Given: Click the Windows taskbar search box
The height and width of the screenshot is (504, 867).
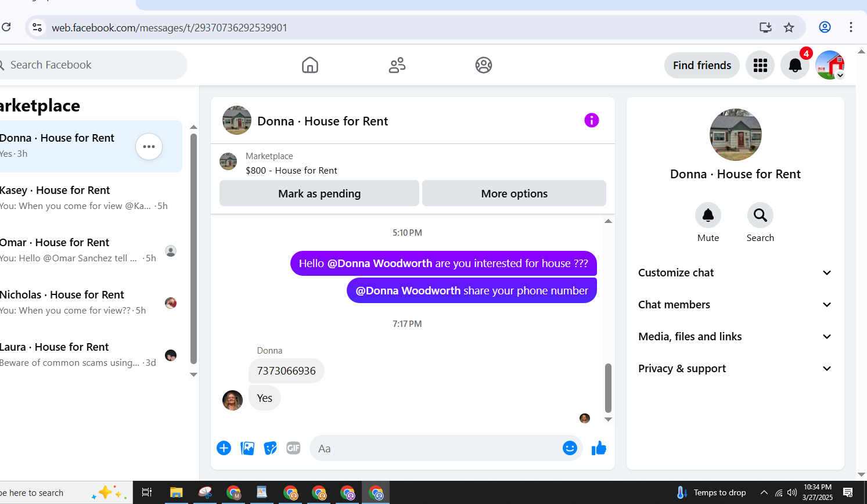Looking at the screenshot, I should coord(66,493).
